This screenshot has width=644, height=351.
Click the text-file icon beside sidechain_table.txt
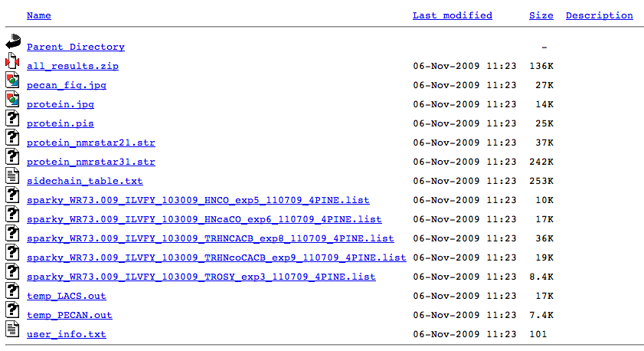pyautogui.click(x=11, y=176)
